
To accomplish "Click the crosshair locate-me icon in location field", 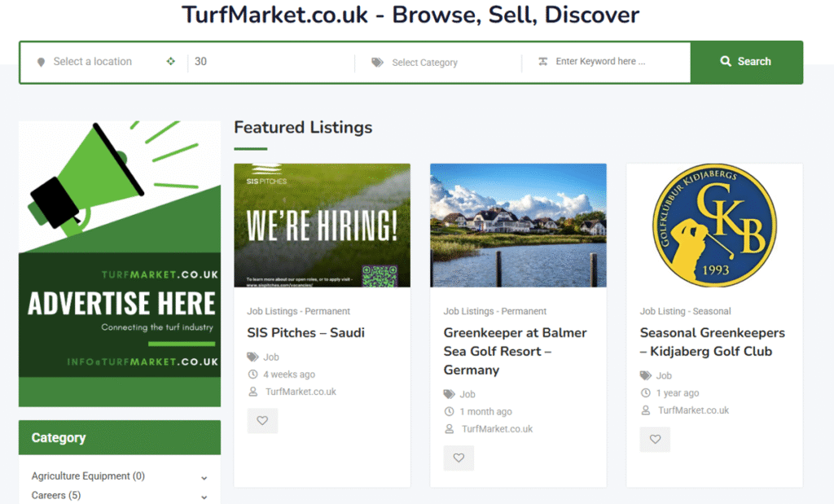I will 170,61.
